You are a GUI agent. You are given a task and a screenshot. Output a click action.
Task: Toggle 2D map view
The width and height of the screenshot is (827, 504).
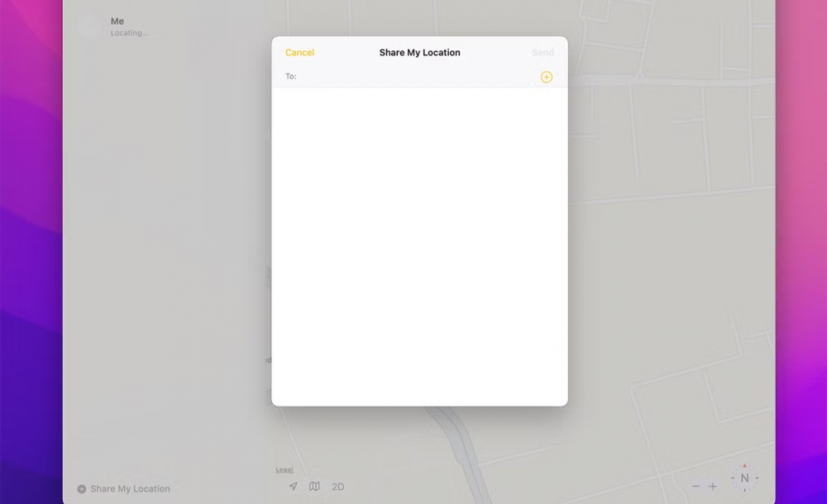tap(337, 487)
